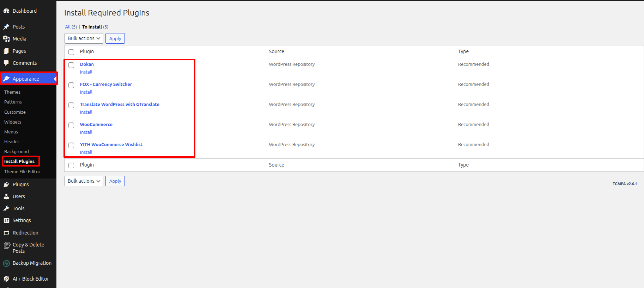
Task: Expand the bottom Bulk actions dropdown
Action: click(84, 181)
